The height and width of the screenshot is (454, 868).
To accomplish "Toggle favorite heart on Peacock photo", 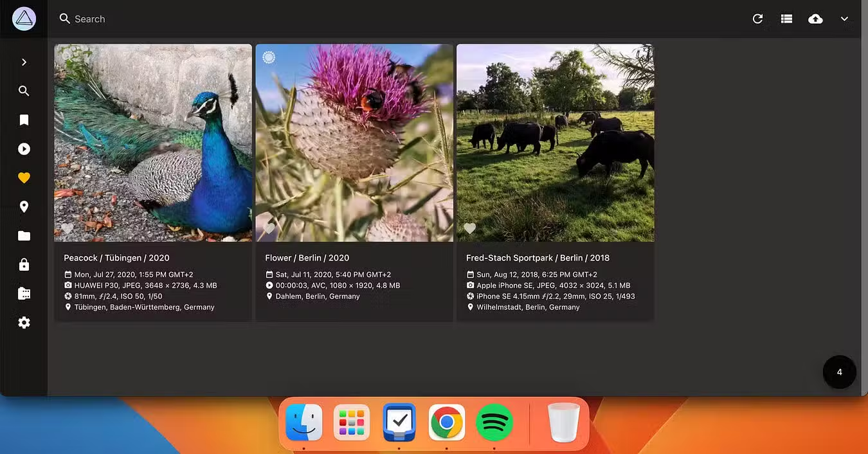I will (68, 228).
